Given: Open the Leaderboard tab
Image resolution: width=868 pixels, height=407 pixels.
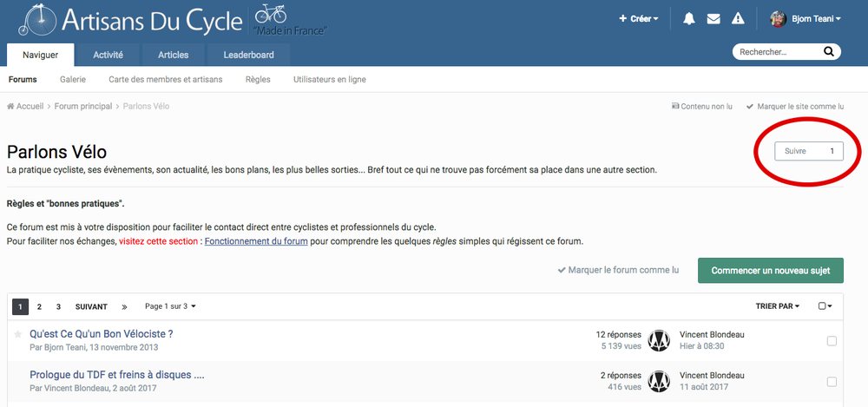Looking at the screenshot, I should tap(248, 55).
